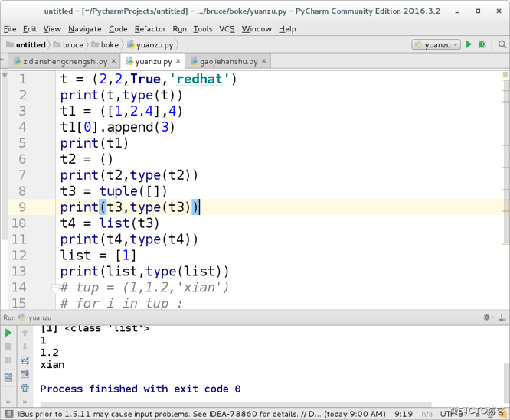Click the Python icon on the gaojiehanshu.py tab
510x420 pixels.
coord(195,61)
